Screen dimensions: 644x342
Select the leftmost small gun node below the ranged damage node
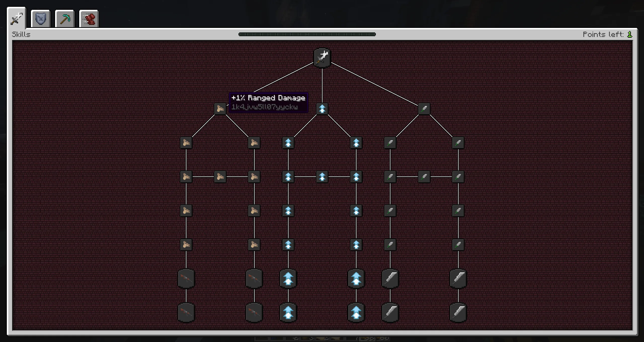point(186,143)
